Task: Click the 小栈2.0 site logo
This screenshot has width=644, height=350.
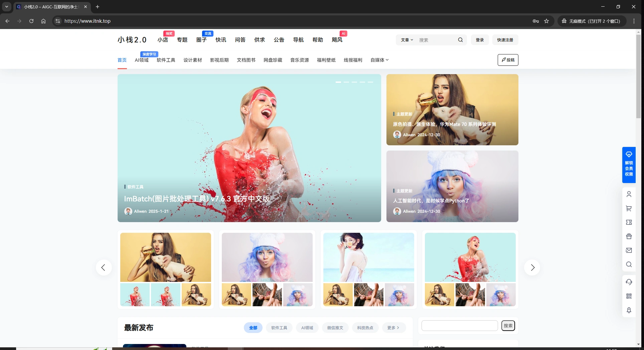Action: pyautogui.click(x=132, y=40)
